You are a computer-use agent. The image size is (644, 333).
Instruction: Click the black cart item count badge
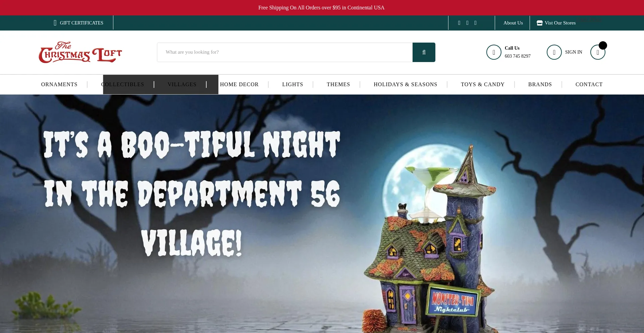coord(603,45)
